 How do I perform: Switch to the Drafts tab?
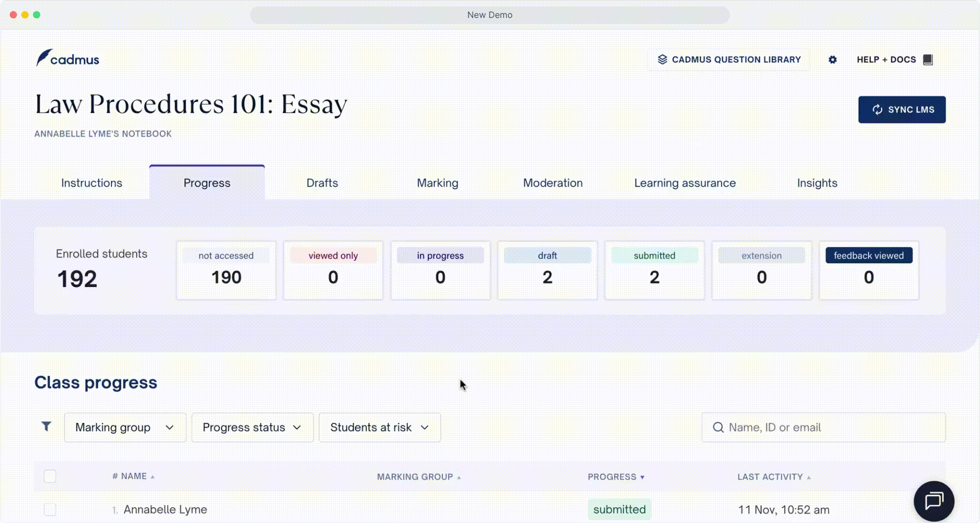322,183
